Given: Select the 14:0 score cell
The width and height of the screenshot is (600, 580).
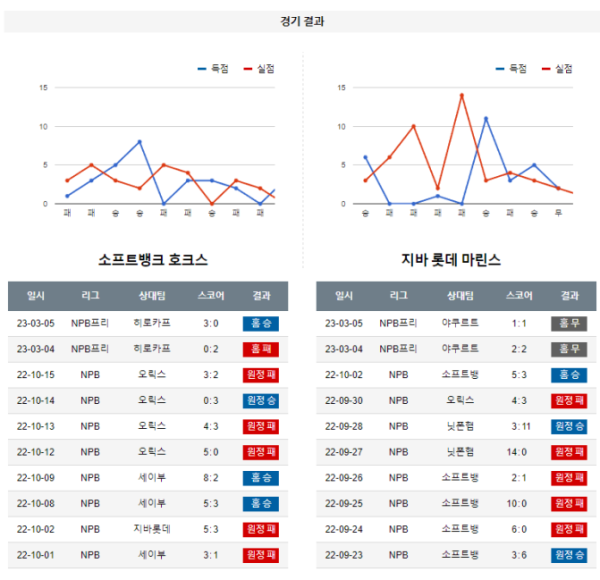Looking at the screenshot, I should click(x=517, y=452).
